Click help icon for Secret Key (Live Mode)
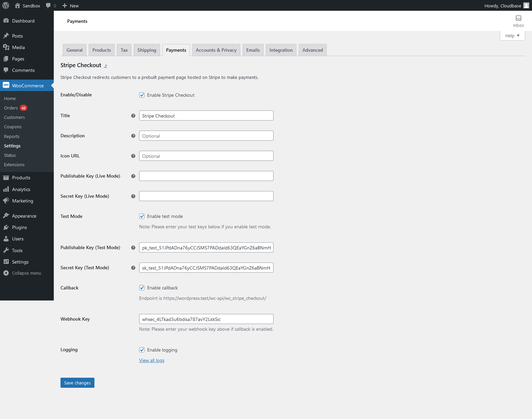Viewport: 532px width, 419px height. tap(133, 196)
